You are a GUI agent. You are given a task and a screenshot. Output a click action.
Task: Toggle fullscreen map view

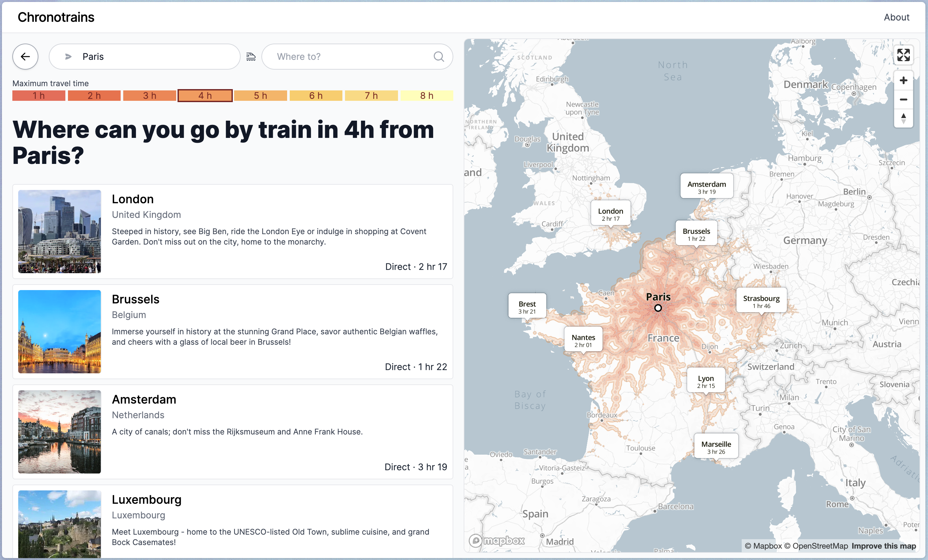903,55
